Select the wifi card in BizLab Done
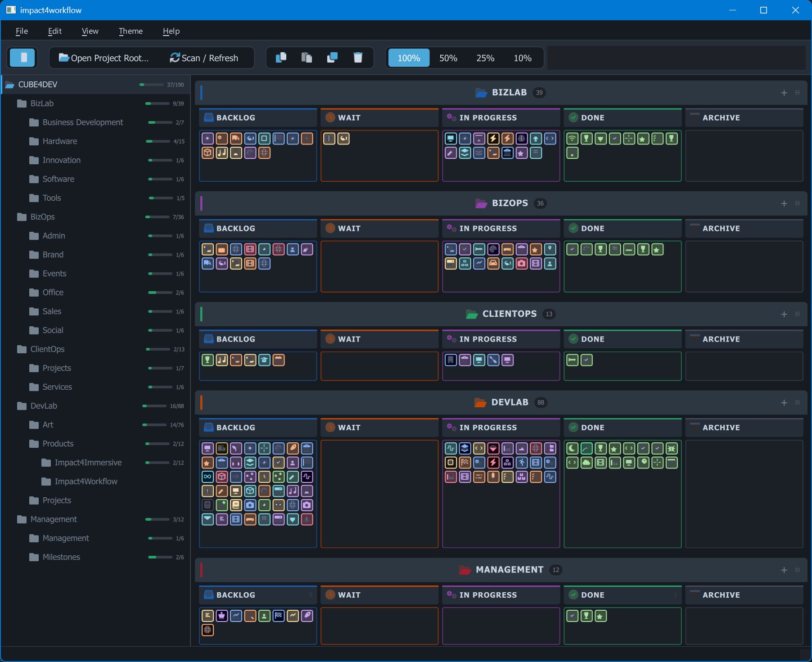This screenshot has height=662, width=812. click(x=572, y=139)
